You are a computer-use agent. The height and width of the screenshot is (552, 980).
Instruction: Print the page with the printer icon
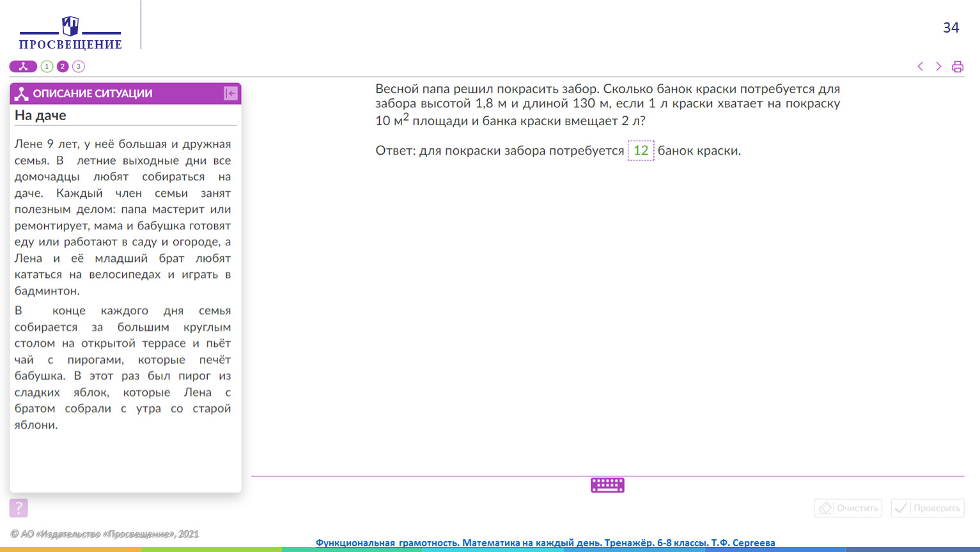click(x=957, y=66)
